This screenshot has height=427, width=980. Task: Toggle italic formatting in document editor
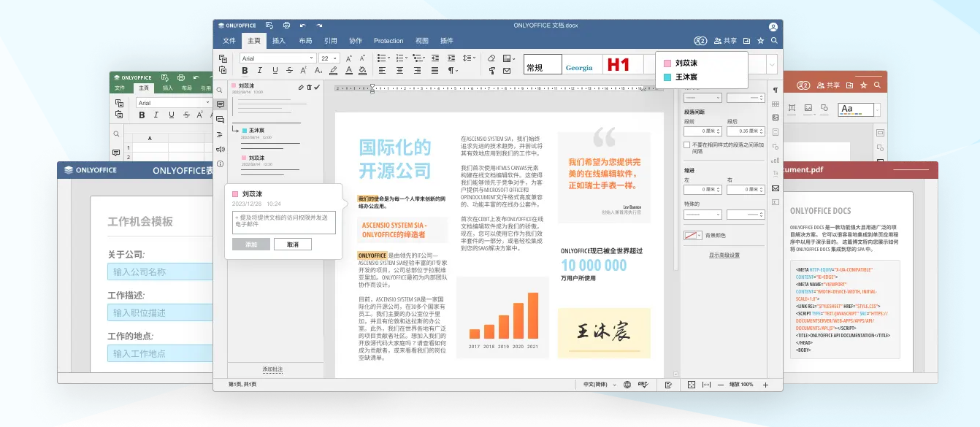260,71
